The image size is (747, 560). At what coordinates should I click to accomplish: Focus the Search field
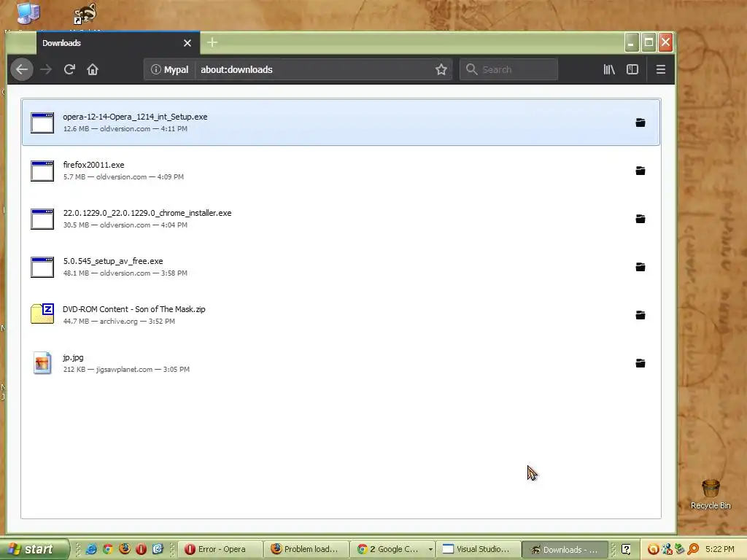click(x=508, y=69)
